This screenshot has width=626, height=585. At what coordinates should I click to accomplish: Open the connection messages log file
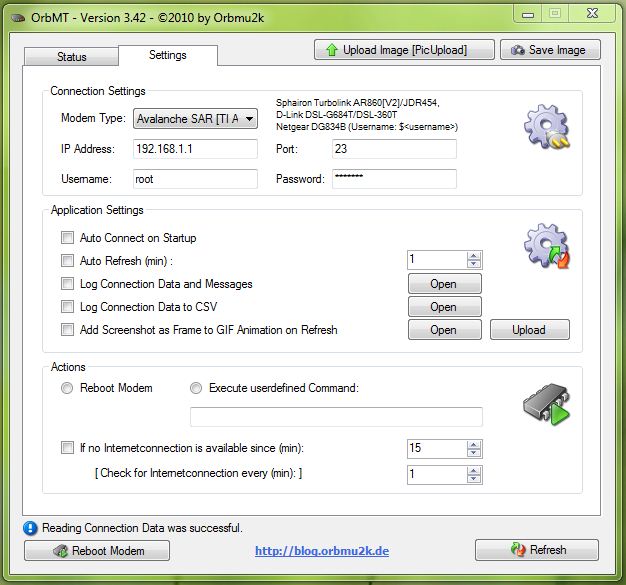(x=444, y=284)
